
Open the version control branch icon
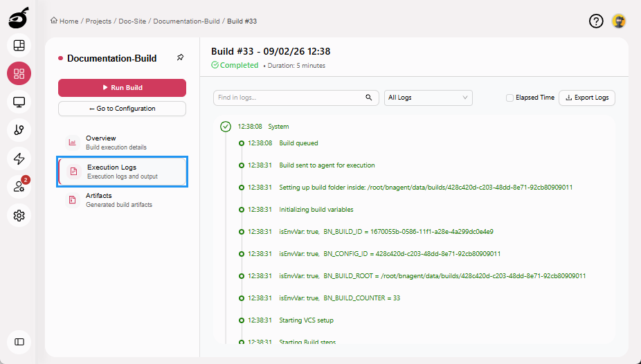[x=19, y=130]
